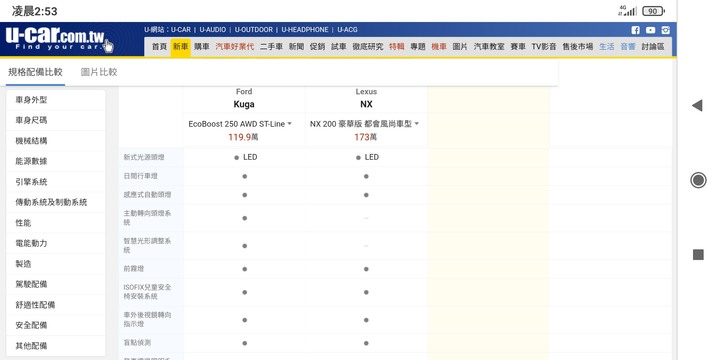Follow the U-CAR site link

click(x=181, y=30)
